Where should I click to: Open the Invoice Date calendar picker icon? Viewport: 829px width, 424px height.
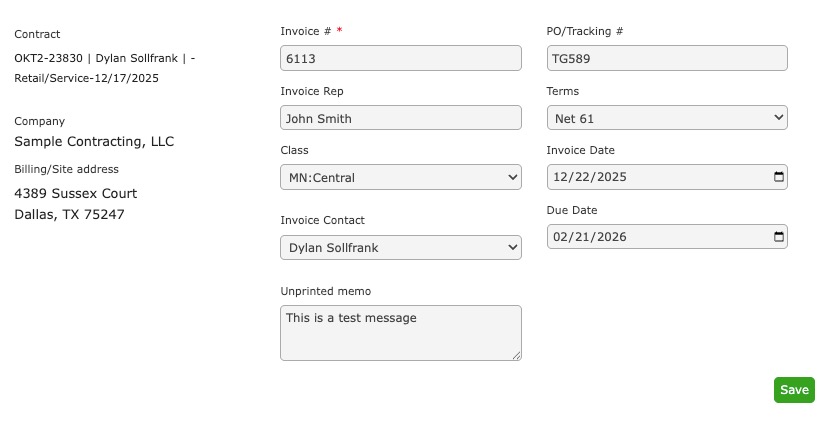[778, 177]
